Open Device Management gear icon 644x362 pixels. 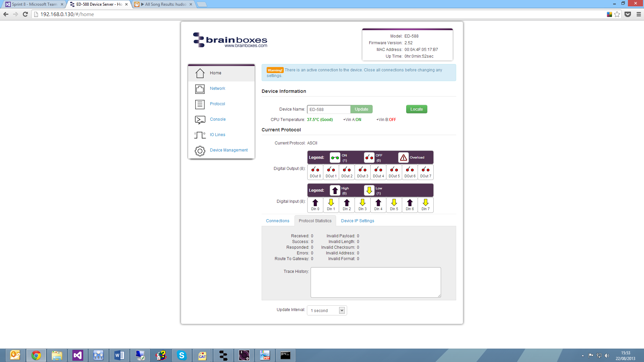pyautogui.click(x=200, y=150)
